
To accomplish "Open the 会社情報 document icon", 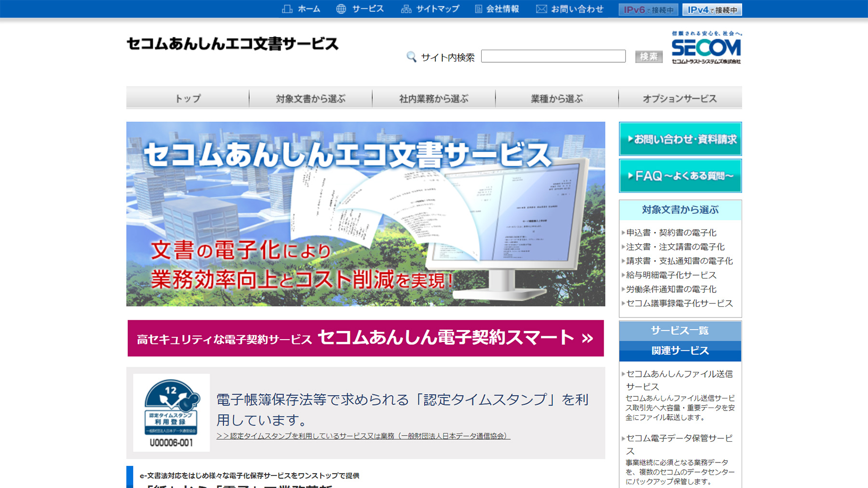I will coord(478,8).
